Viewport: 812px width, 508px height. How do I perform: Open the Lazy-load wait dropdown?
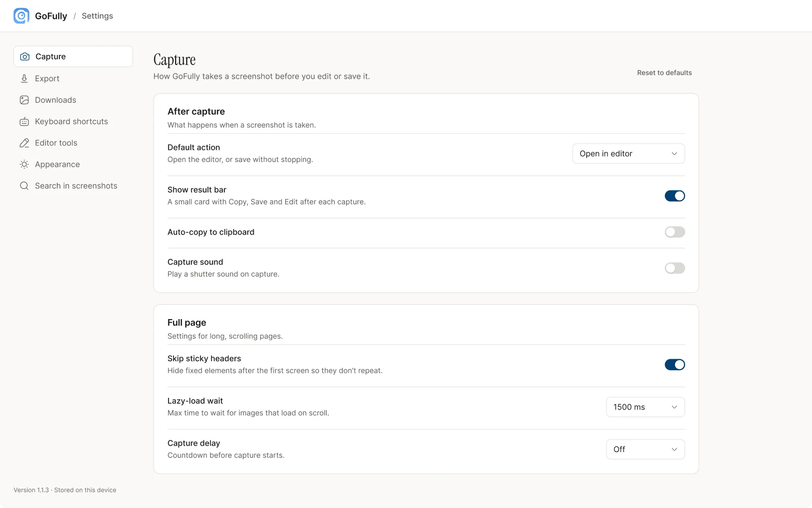click(645, 407)
